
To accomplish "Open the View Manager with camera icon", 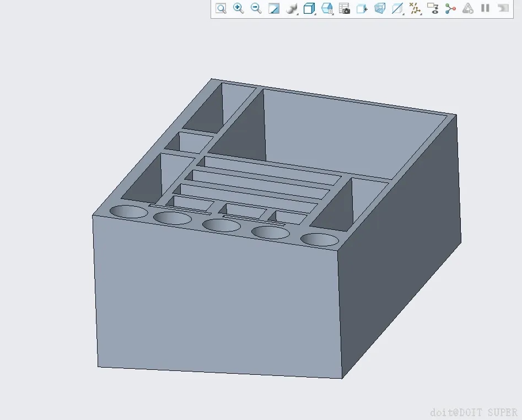I will pos(344,8).
